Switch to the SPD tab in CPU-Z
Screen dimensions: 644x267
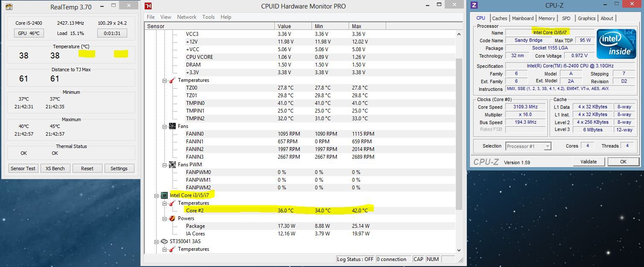[566, 18]
